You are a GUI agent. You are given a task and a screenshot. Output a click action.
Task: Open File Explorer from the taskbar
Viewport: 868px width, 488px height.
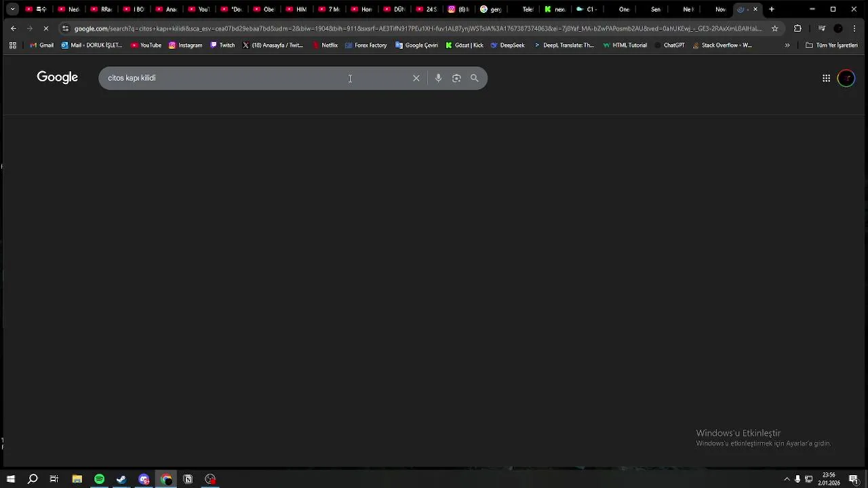[77, 479]
